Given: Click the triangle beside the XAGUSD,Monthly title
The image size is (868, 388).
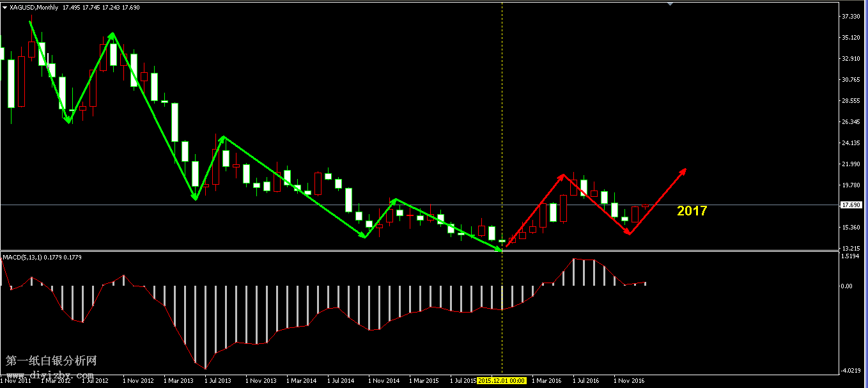Looking at the screenshot, I should click(5, 8).
